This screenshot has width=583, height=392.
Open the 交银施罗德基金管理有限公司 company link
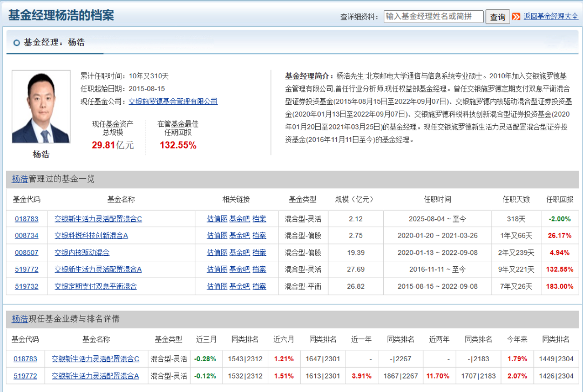[x=173, y=101]
